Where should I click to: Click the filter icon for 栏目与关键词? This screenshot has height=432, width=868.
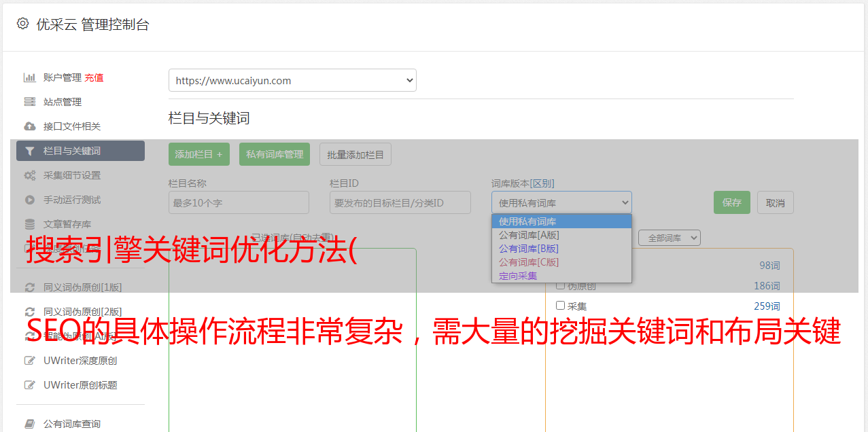point(30,151)
